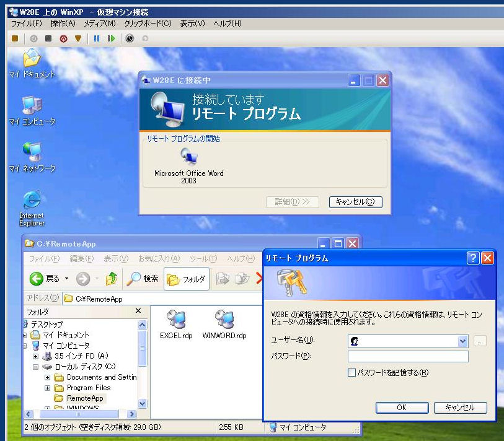The width and height of the screenshot is (504, 441).
Task: Open ヘルプ(H) menu in VM connection window
Action: [228, 24]
